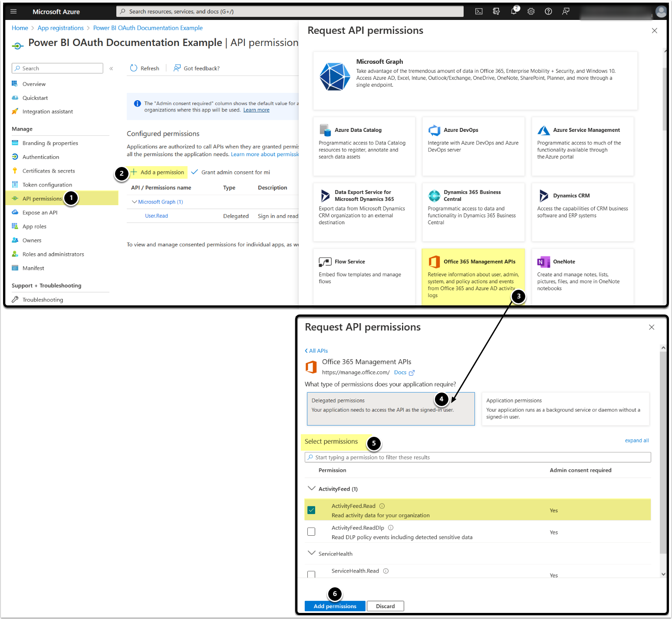Open the Power BI OAuth Documentation Example breadcrumb

click(148, 28)
